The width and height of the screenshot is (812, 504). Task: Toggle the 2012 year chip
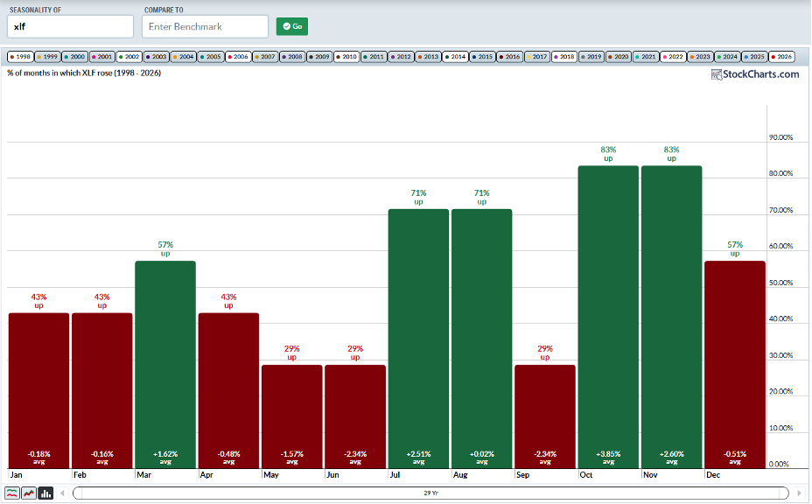(x=402, y=57)
